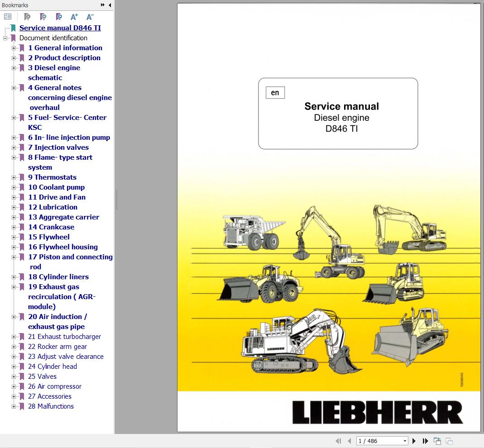Decrease bookmark font size with A-
Screen dimensions: 484x448
pos(90,17)
